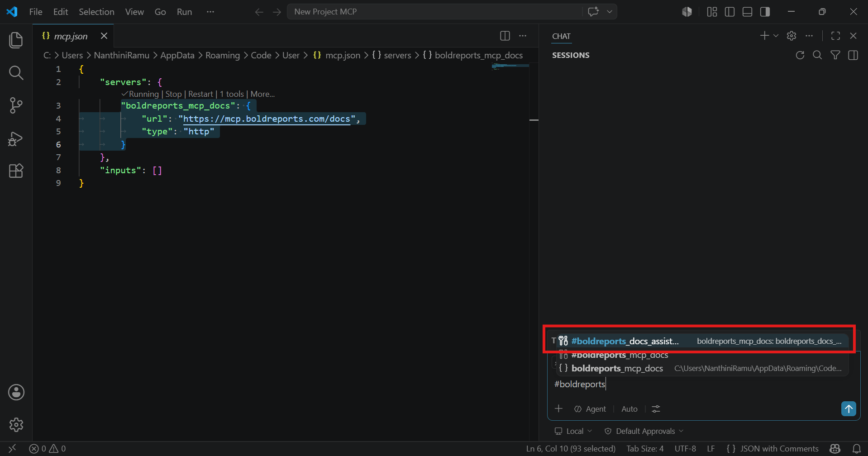Open Customize Layout in the title bar
The image size is (868, 456).
712,12
